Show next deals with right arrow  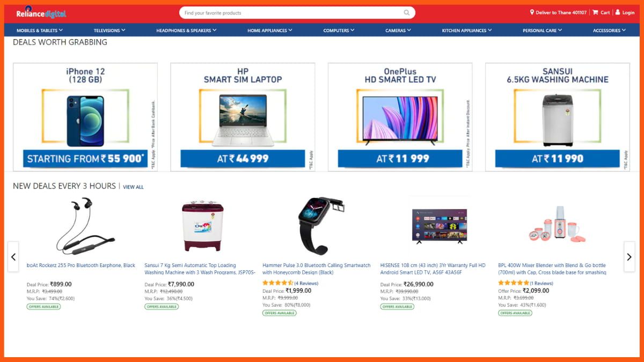629,257
